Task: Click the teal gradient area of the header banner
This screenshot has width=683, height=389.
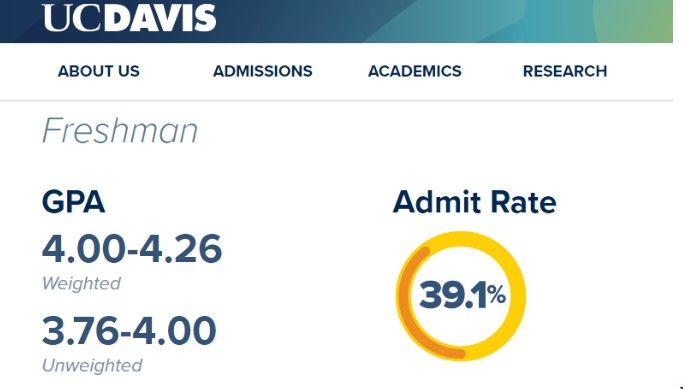Action: coord(501,21)
